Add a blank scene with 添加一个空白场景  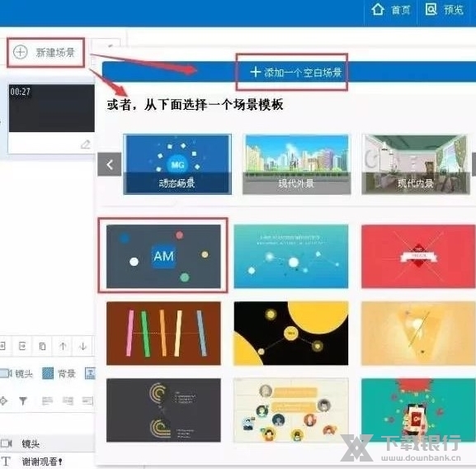click(x=296, y=73)
